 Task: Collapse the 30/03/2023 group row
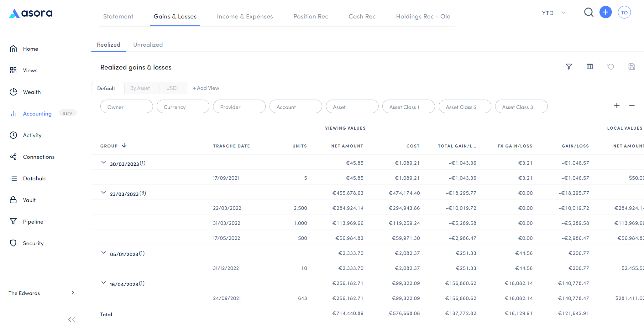click(103, 163)
